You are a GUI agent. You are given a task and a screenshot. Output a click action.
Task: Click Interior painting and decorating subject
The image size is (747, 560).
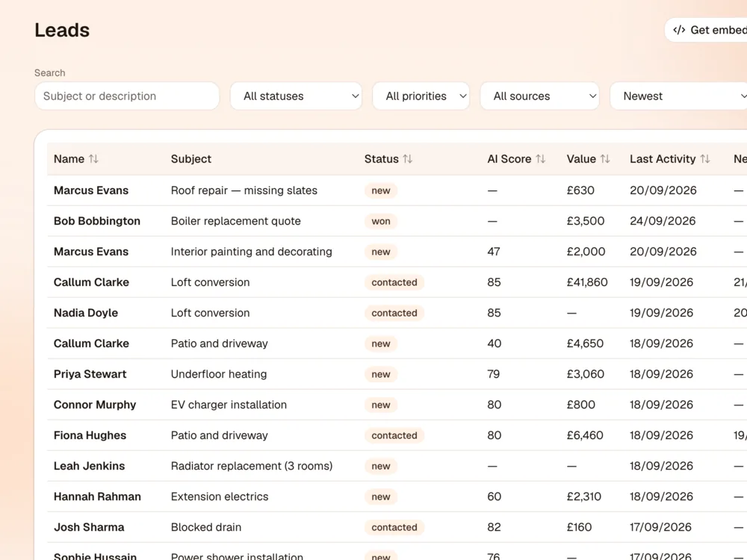[252, 252]
